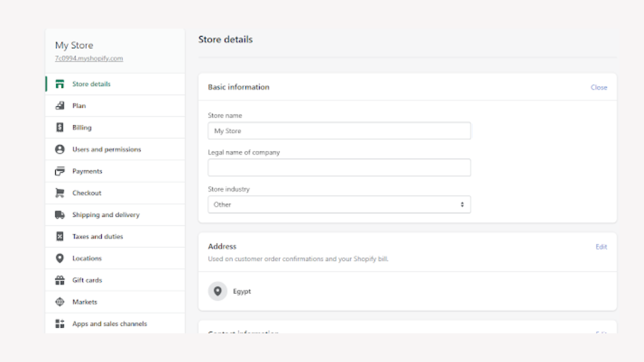
Task: Edit the store Address
Action: (x=601, y=247)
